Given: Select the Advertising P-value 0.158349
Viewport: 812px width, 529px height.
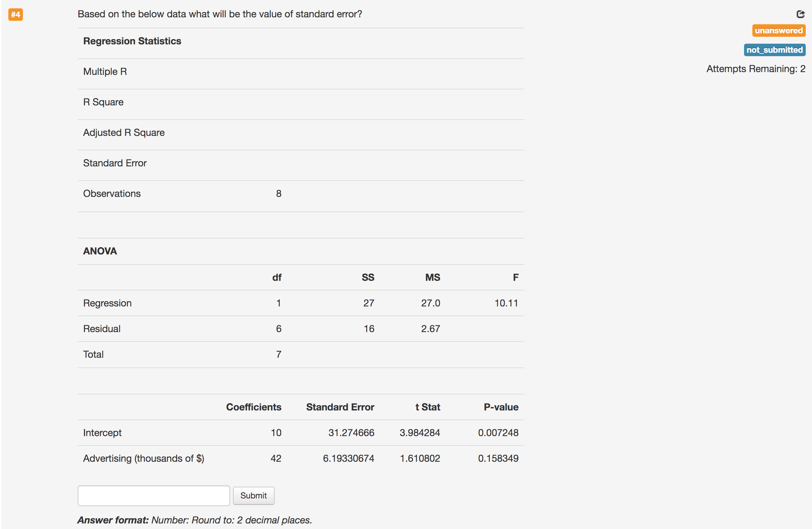Looking at the screenshot, I should [498, 458].
